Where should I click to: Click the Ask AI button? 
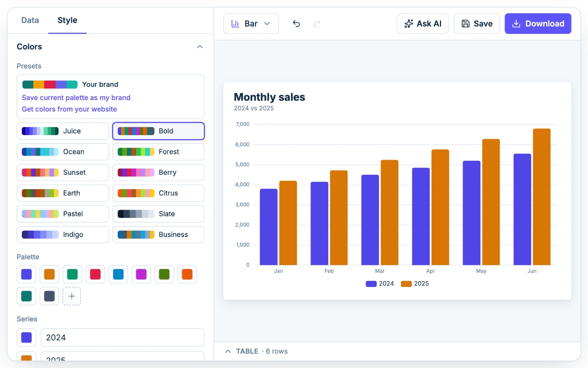coord(423,24)
